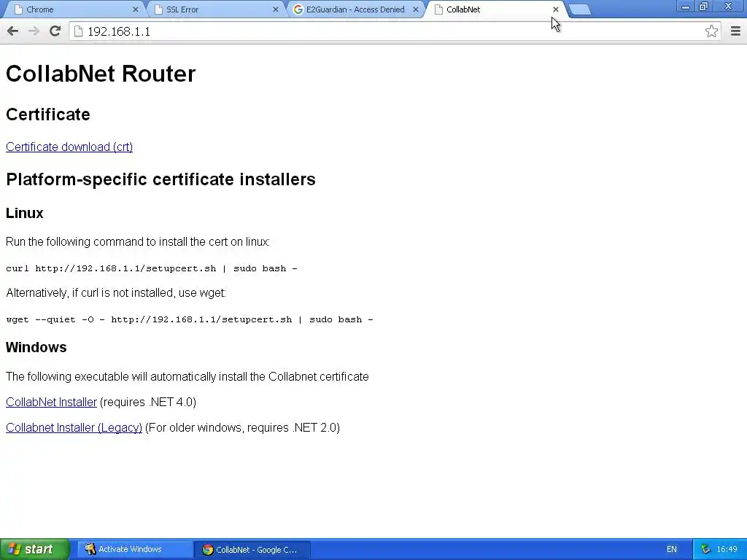
Task: Select CollabNet - Google Chrome taskbar button
Action: (252, 549)
